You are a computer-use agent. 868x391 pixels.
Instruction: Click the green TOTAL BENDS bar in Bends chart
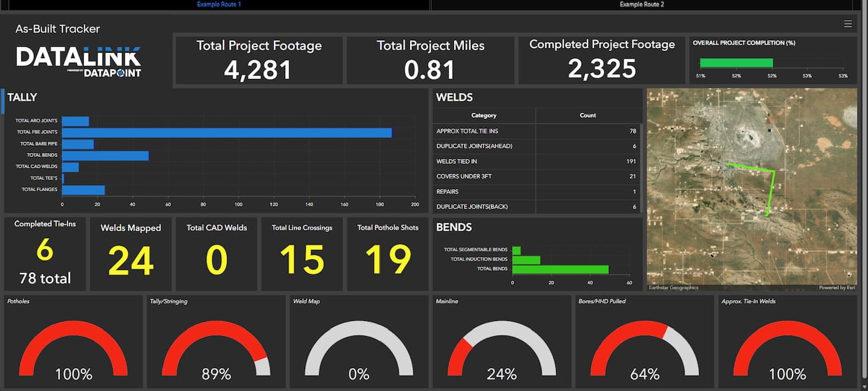pos(560,269)
